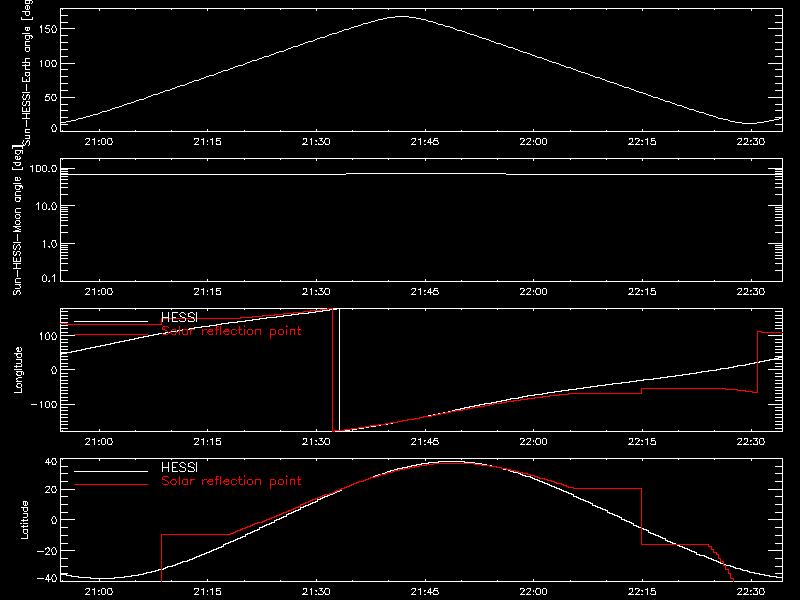This screenshot has height=600, width=800.
Task: Click 21:30 under the Longitude plot
Action: [x=316, y=442]
